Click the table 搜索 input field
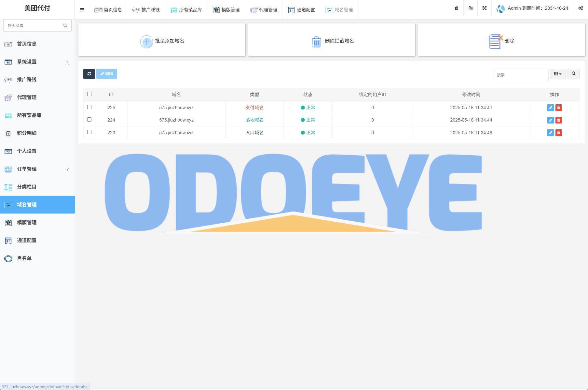Viewport: 588px width, 390px height. (520, 75)
